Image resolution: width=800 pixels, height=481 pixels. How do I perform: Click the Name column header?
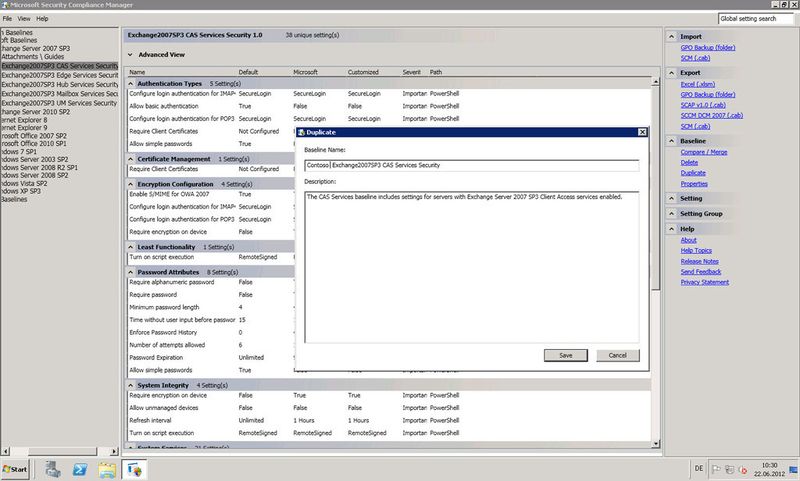tap(137, 72)
